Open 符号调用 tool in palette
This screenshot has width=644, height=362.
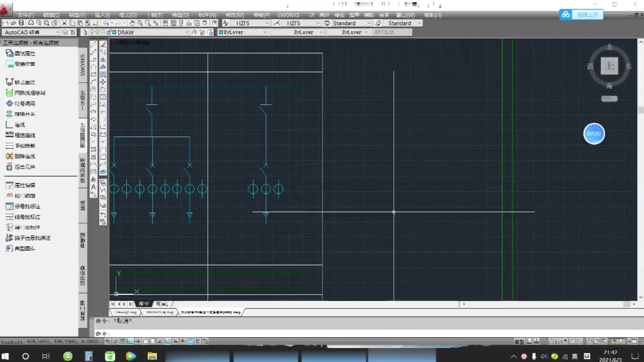pyautogui.click(x=21, y=104)
